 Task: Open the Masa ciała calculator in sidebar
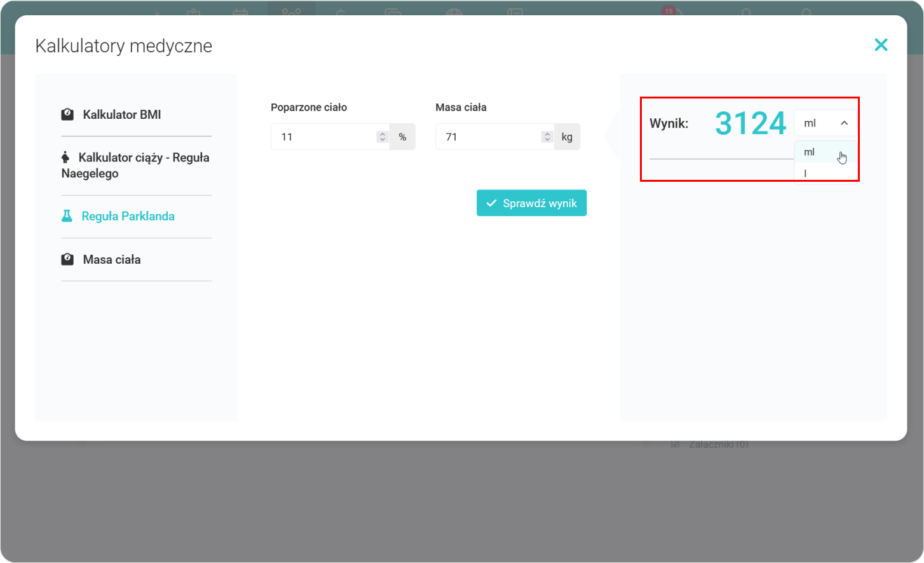[x=101, y=259]
